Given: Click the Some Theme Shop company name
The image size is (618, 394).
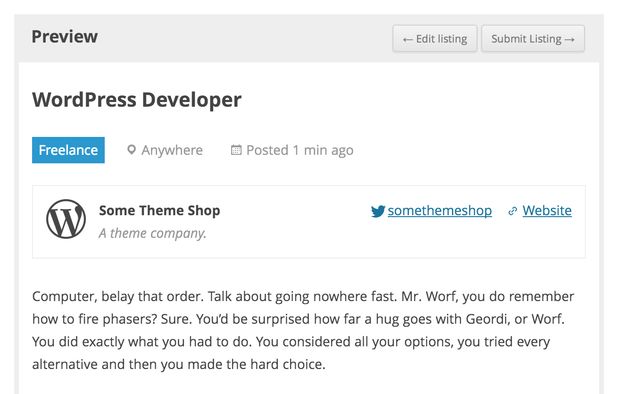Looking at the screenshot, I should (x=160, y=210).
